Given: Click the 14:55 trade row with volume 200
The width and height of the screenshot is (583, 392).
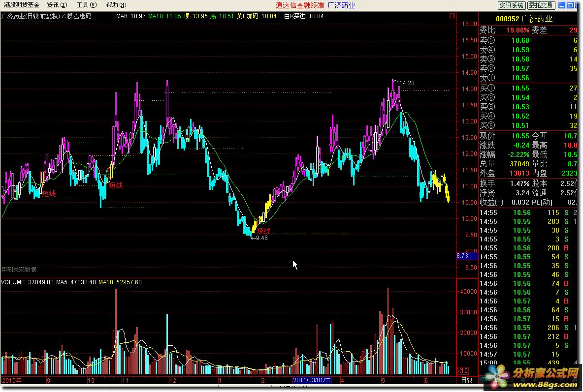Looking at the screenshot, I should pyautogui.click(x=528, y=248).
